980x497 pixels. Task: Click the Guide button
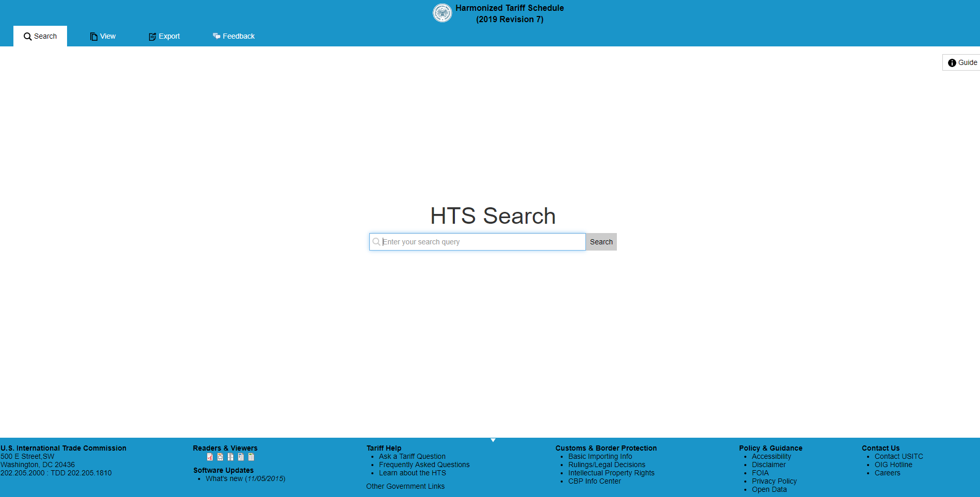962,62
